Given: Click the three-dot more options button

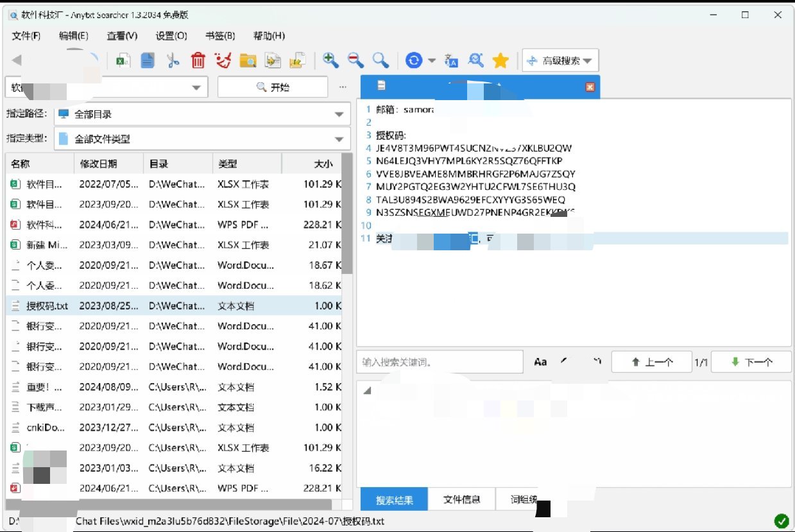Looking at the screenshot, I should pyautogui.click(x=343, y=87).
